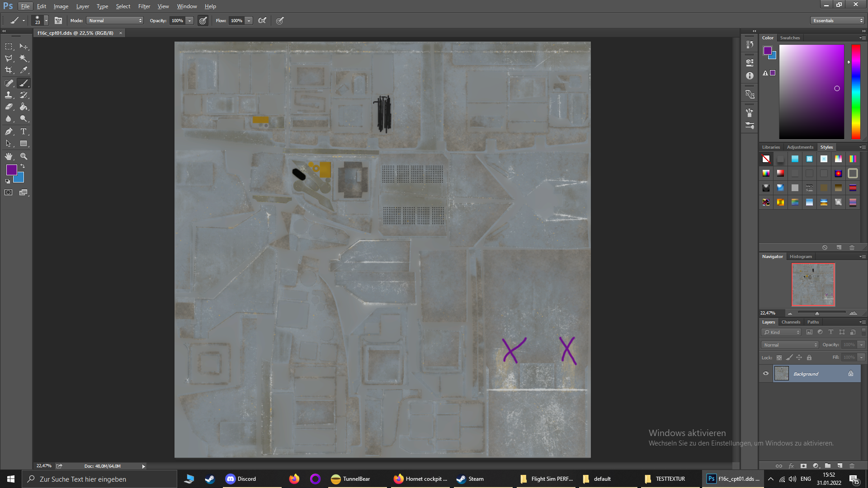This screenshot has height=488, width=868.
Task: Expand the Opacity slider dropdown
Action: 190,20
